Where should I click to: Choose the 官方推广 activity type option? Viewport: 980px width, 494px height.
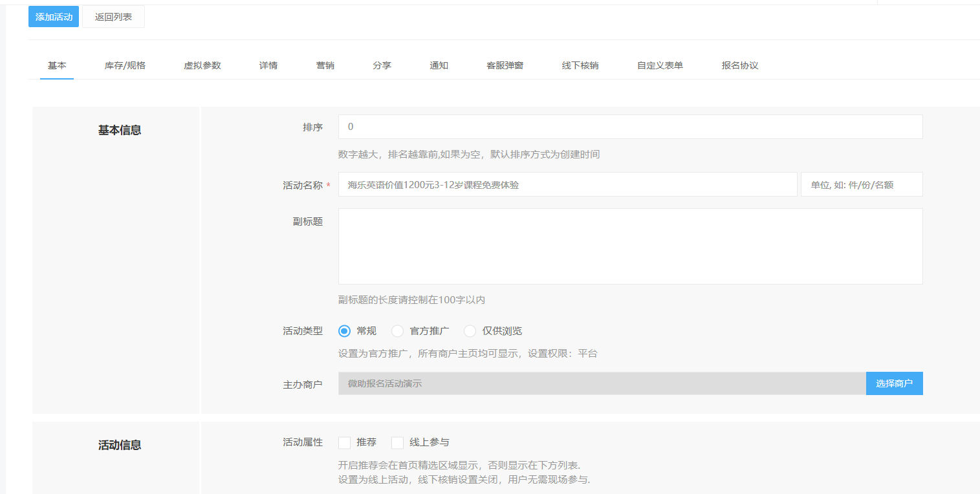coord(397,330)
